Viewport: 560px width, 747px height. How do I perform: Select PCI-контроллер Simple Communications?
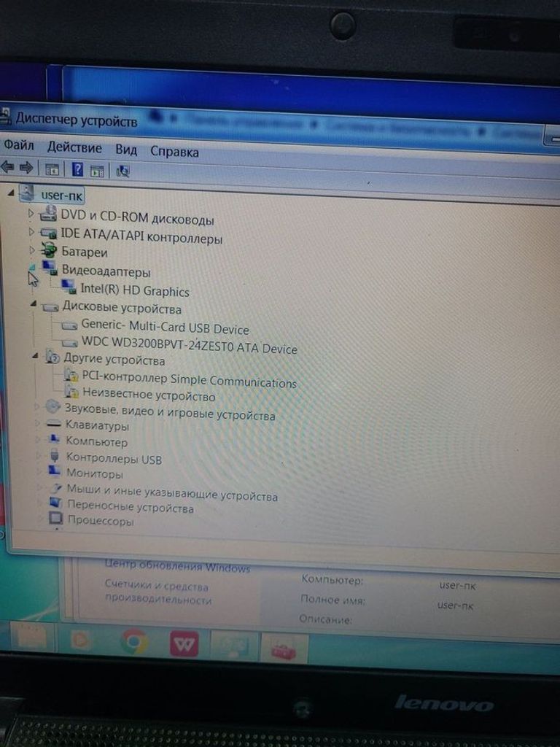point(189,379)
